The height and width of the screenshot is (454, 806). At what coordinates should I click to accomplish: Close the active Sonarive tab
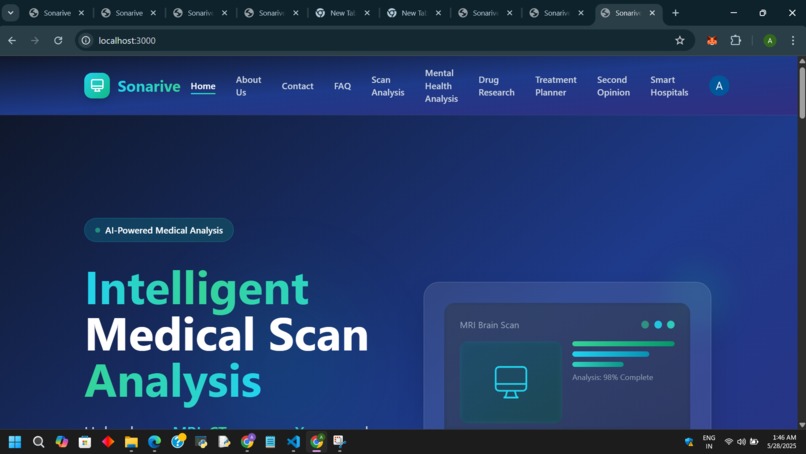(652, 13)
